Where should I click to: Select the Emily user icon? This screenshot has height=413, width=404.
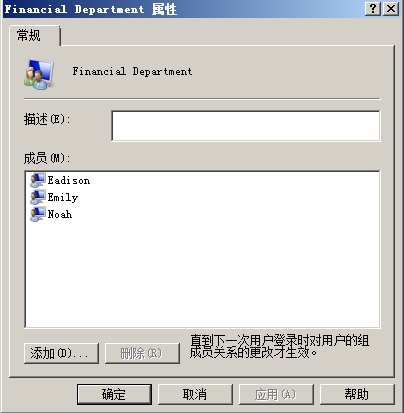click(38, 197)
